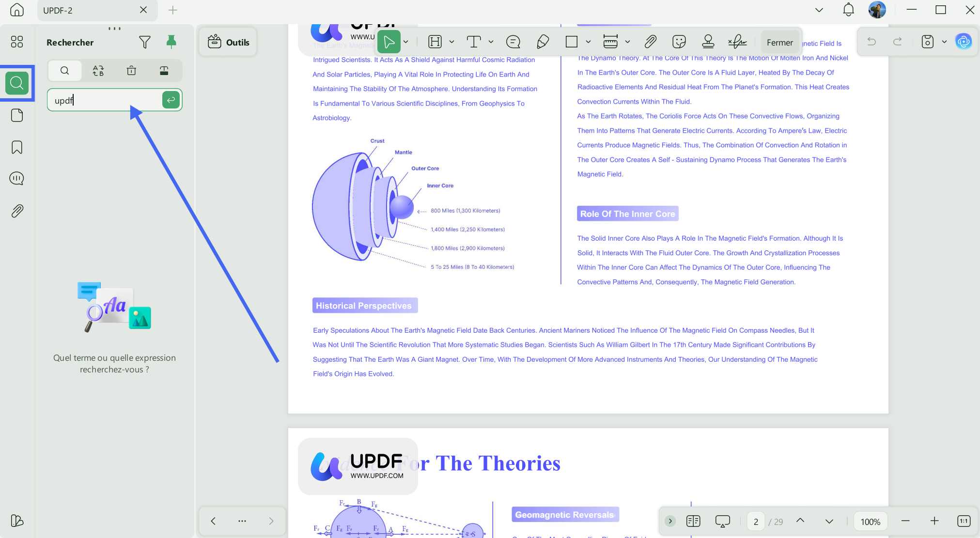Open the home screen icon
This screenshot has width=980, height=538.
pyautogui.click(x=17, y=10)
